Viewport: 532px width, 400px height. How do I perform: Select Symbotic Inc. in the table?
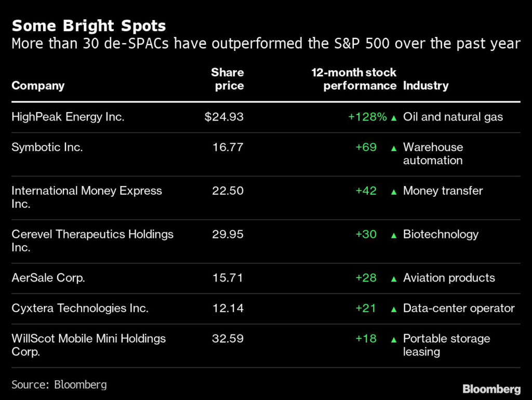pyautogui.click(x=47, y=147)
